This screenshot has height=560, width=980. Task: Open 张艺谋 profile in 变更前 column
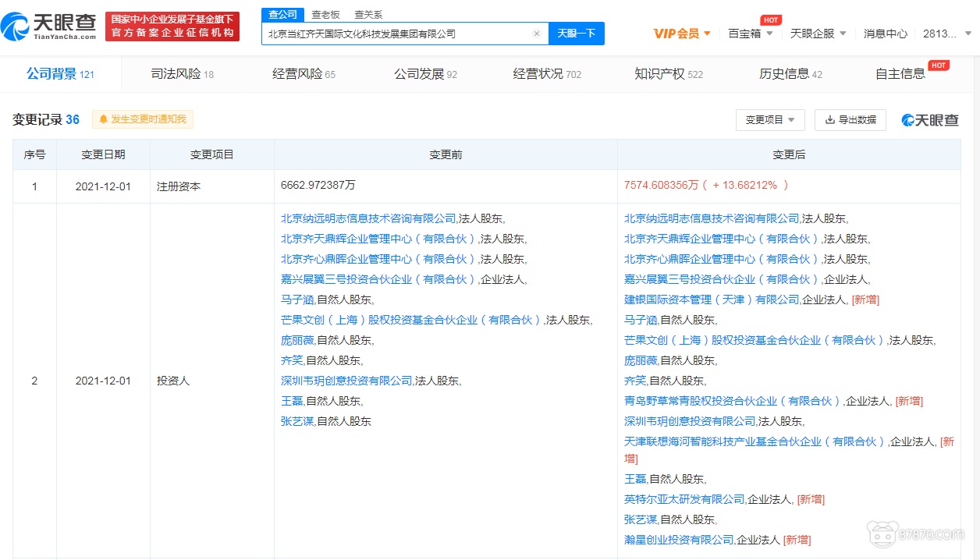pyautogui.click(x=297, y=421)
